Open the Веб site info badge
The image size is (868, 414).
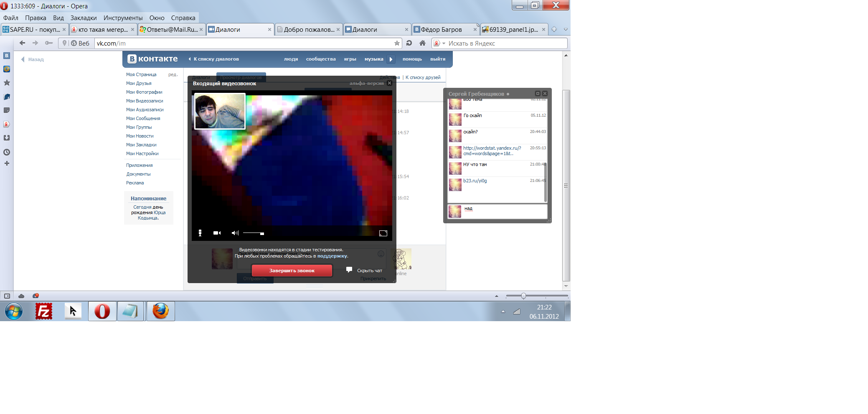80,43
